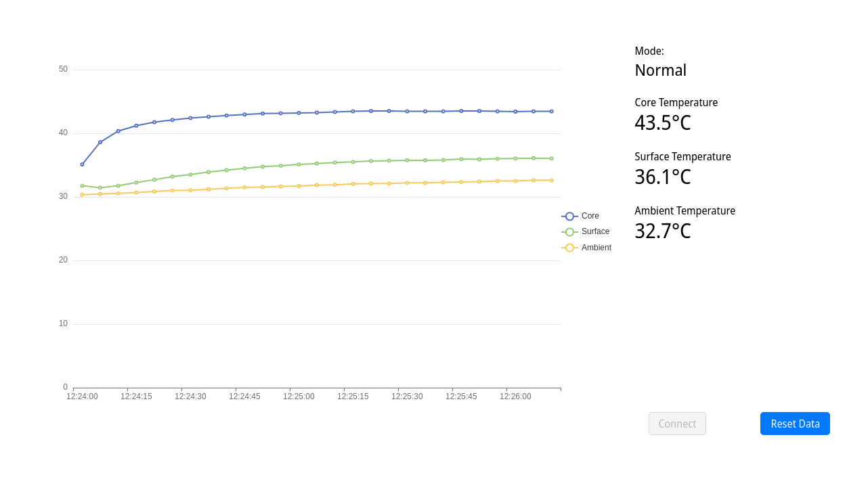The width and height of the screenshot is (868, 477).
Task: Click the Ambient label in the legend
Action: pos(598,248)
